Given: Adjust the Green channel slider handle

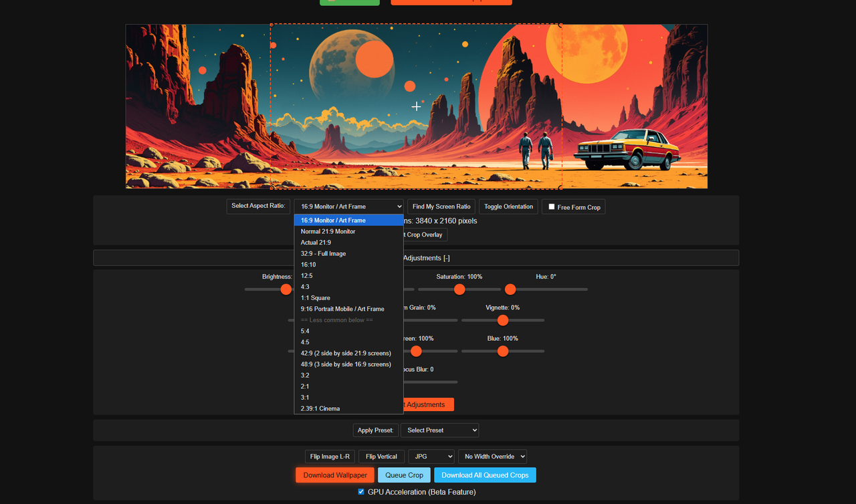Looking at the screenshot, I should tap(416, 351).
